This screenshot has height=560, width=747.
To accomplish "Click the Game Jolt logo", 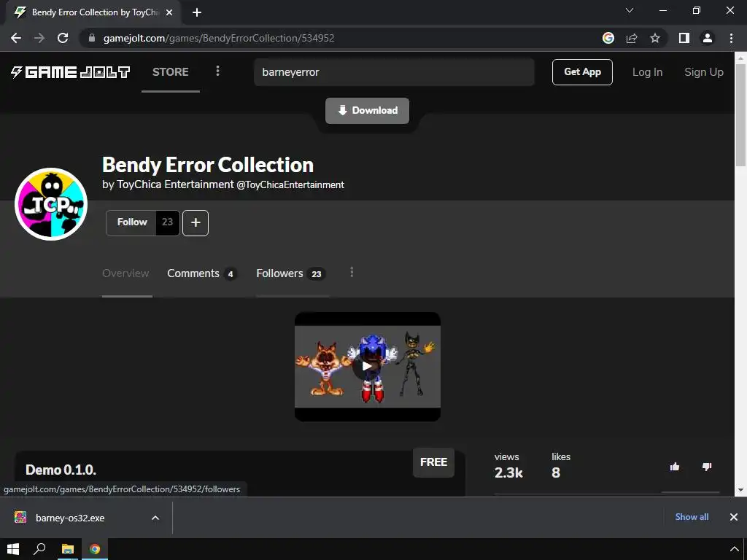I will (x=71, y=72).
